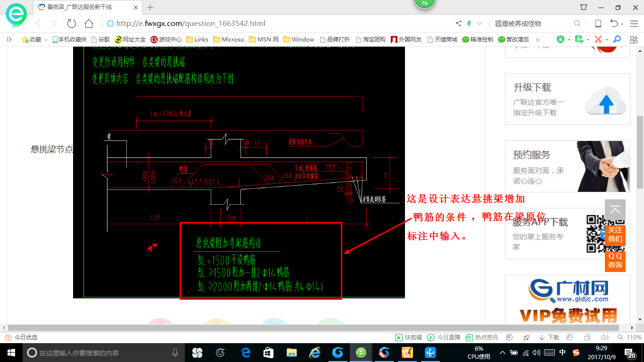Click the cantilever beam CAD image
Screen dimensions: 644x362
239,172
